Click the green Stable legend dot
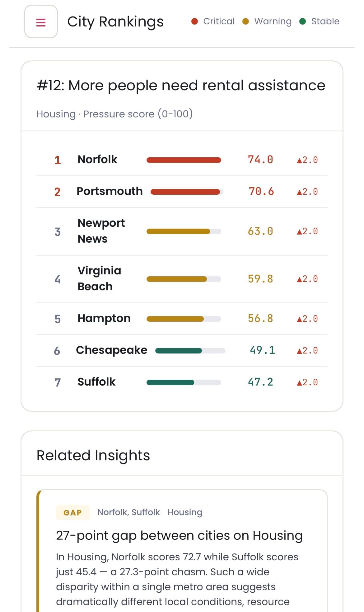The width and height of the screenshot is (364, 612). point(302,21)
